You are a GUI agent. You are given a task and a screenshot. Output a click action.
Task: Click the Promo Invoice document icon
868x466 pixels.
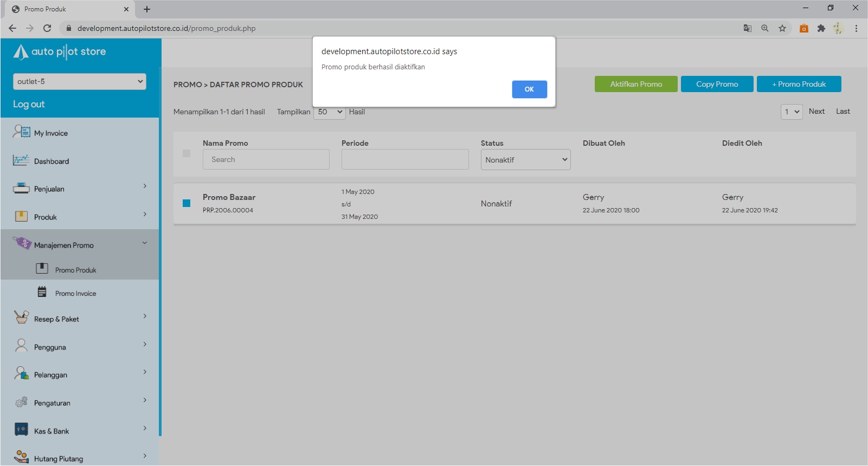42,293
